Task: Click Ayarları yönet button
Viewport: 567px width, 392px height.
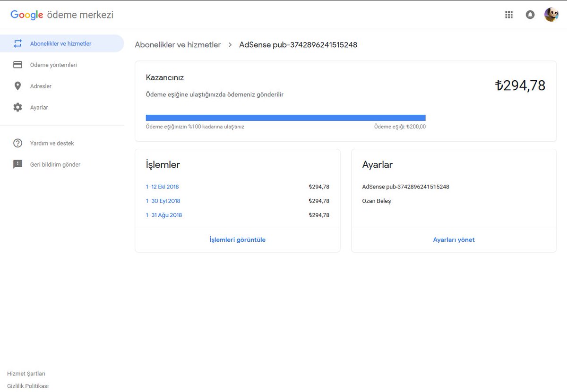Action: pyautogui.click(x=454, y=240)
